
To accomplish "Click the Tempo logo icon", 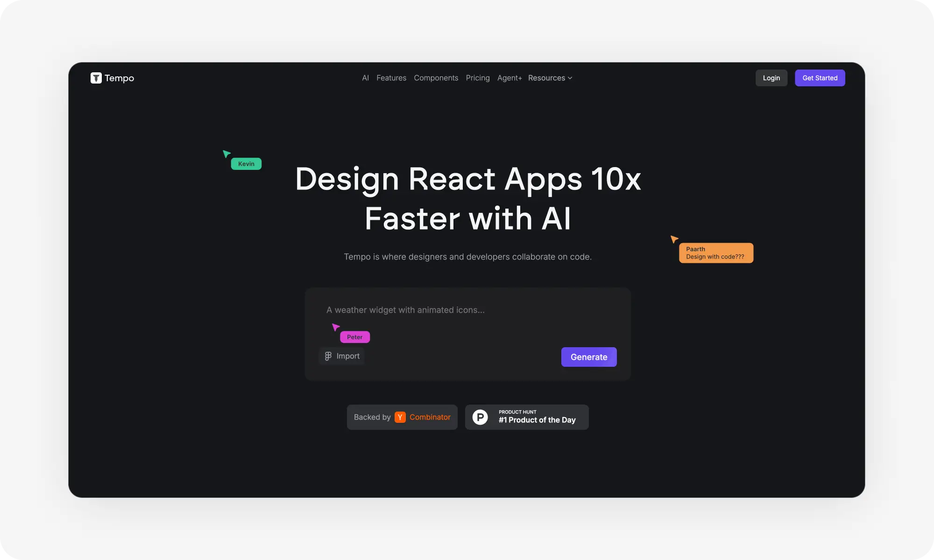I will coord(96,78).
